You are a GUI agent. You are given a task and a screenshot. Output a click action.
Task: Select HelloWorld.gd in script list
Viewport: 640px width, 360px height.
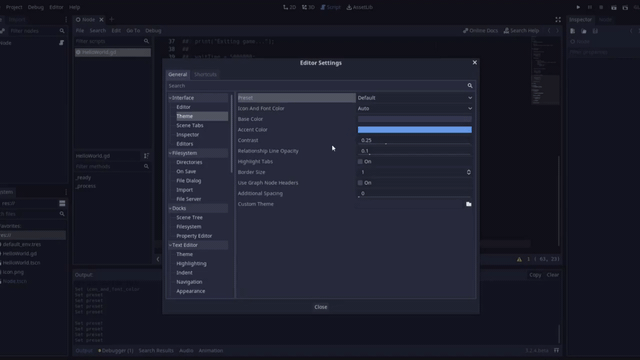click(x=113, y=52)
